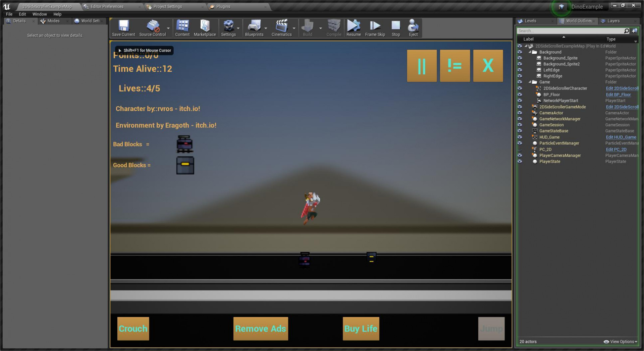Screen dimensions: 644x351
Task: Click the World Outliner search field
Action: [570, 31]
